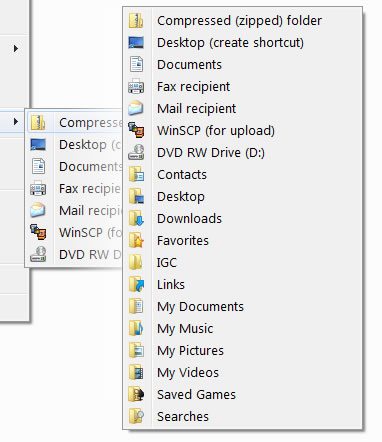The image size is (382, 442).
Task: Click the fax machine icon in the short menu
Action: 38,189
